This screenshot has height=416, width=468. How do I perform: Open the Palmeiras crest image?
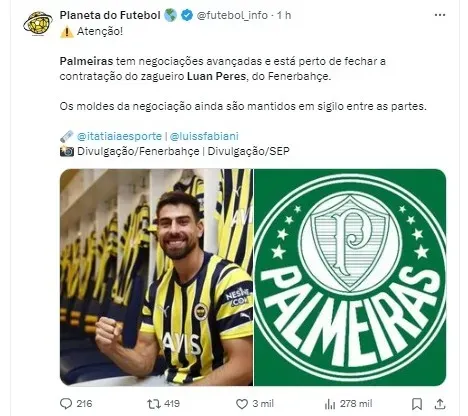(x=350, y=277)
